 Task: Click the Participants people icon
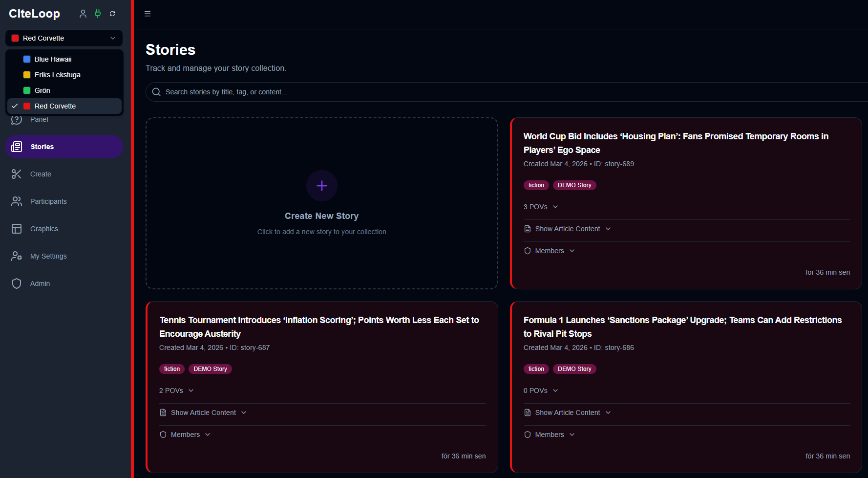coord(17,201)
